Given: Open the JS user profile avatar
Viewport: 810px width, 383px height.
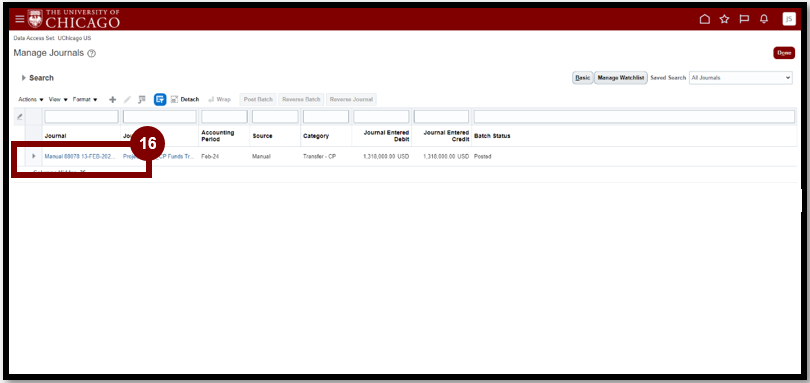Looking at the screenshot, I should pyautogui.click(x=789, y=19).
